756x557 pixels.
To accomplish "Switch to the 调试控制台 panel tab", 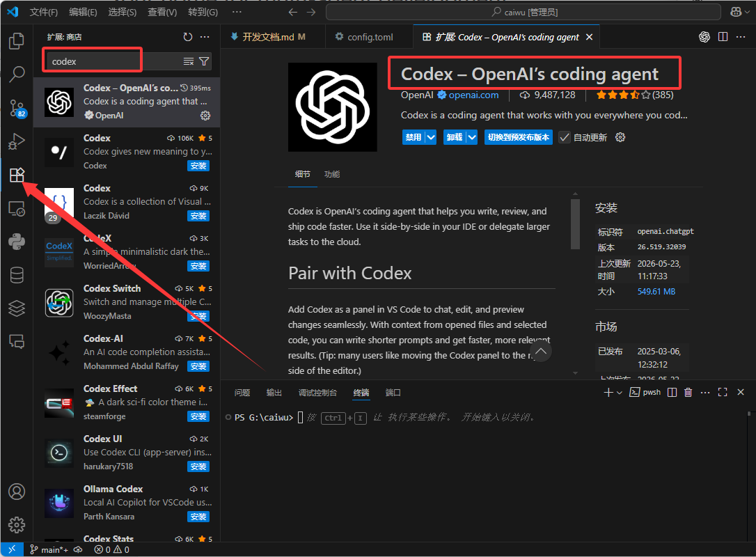I will (317, 393).
